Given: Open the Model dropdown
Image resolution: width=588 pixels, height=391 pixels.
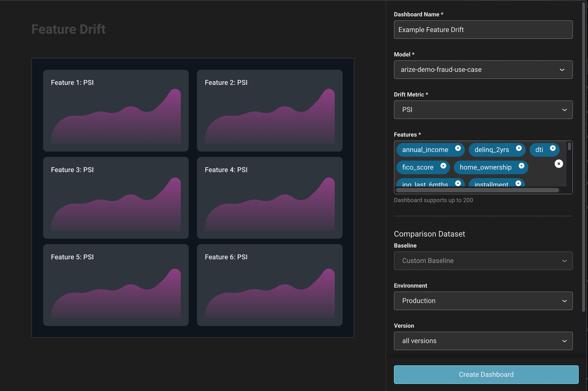Looking at the screenshot, I should (483, 70).
